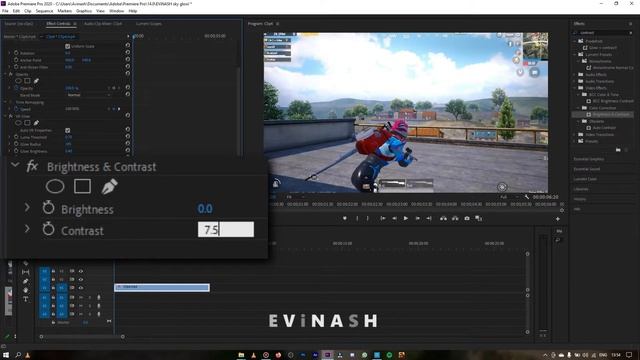This screenshot has width=640, height=360.
Task: Open the Blend Mode dropdown
Action: pos(89,95)
